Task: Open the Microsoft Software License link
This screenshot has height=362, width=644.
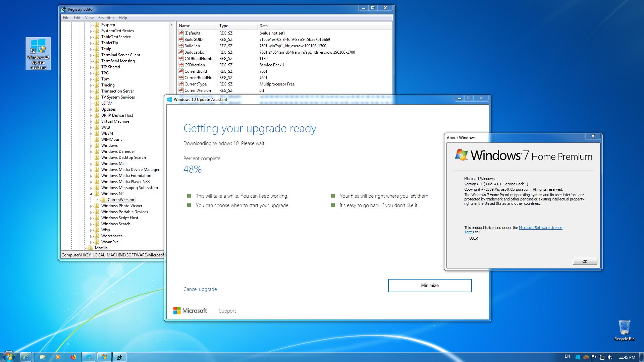Action: tap(540, 228)
